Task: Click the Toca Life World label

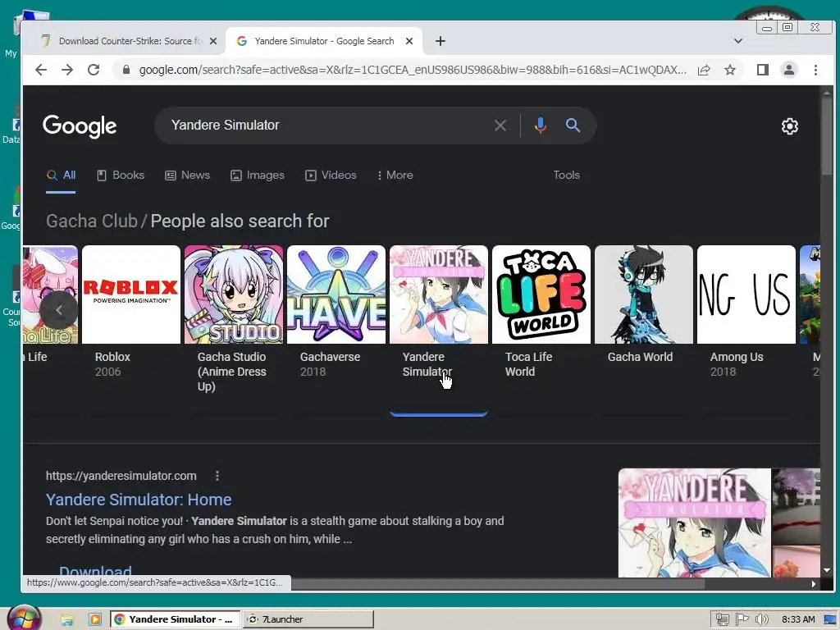Action: (x=529, y=364)
